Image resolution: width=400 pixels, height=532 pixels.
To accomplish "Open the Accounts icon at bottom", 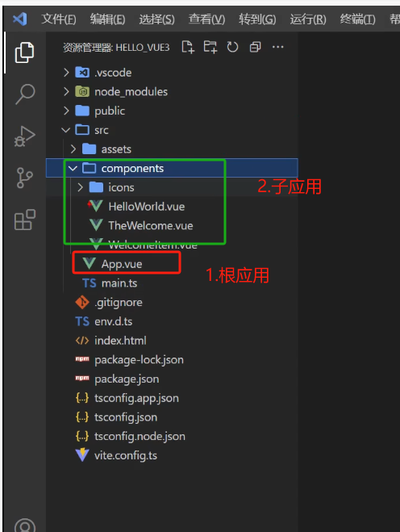I will coord(25,526).
